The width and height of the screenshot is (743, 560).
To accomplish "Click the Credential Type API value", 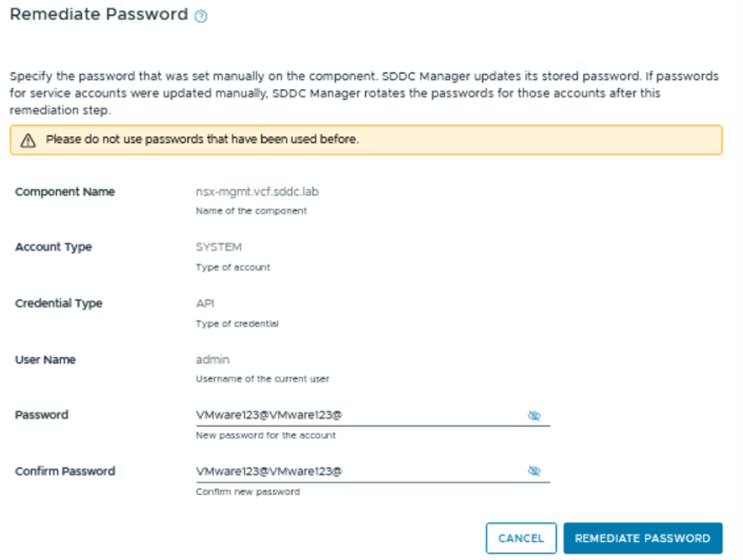I will pyautogui.click(x=205, y=304).
